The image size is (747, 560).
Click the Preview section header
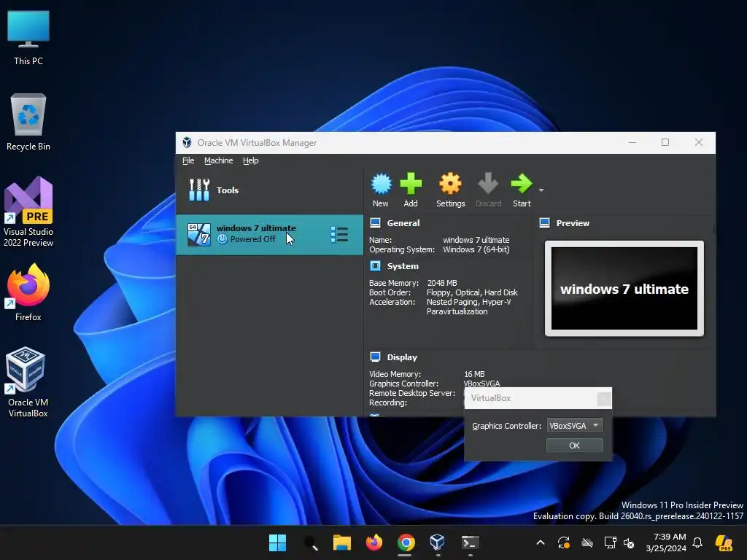click(x=573, y=223)
